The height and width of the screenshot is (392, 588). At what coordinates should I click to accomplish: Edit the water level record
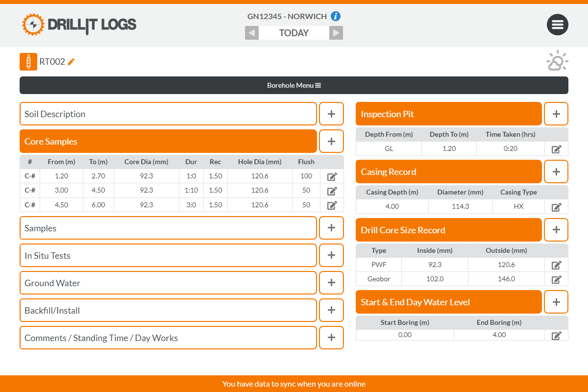pyautogui.click(x=556, y=335)
